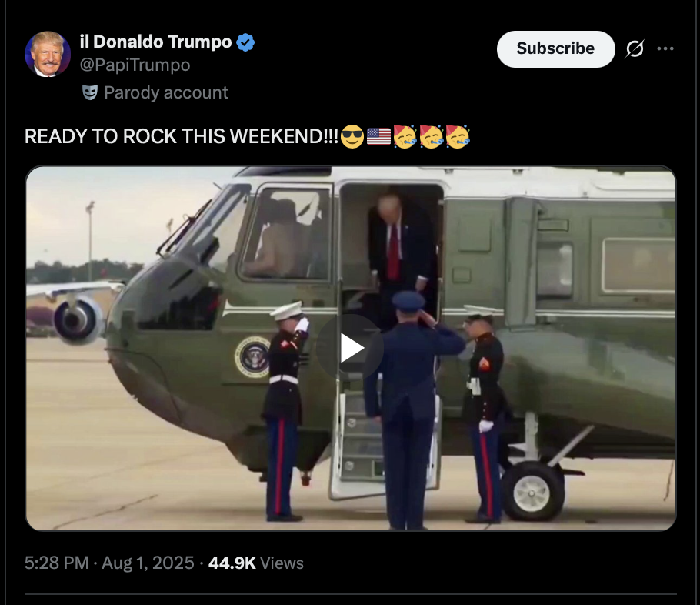
Task: Click the blue verified checkmark badge
Action: coord(245,42)
